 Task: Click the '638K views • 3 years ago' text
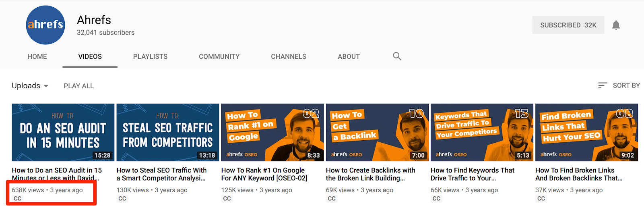click(x=47, y=190)
